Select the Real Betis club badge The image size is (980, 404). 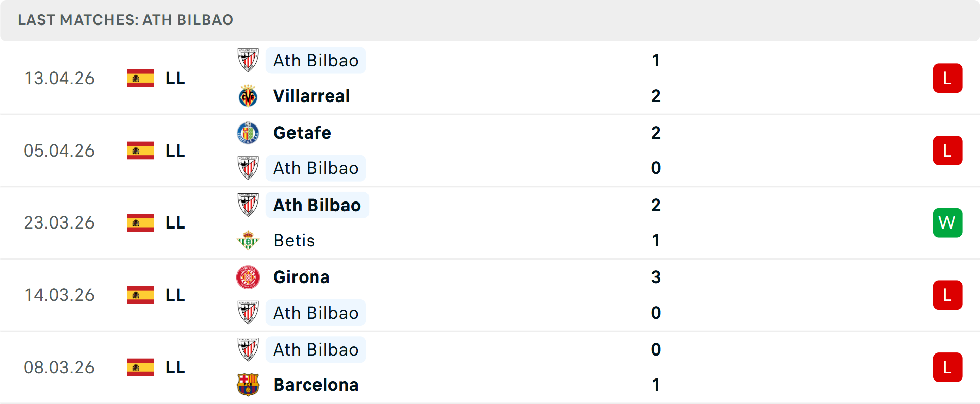point(249,240)
